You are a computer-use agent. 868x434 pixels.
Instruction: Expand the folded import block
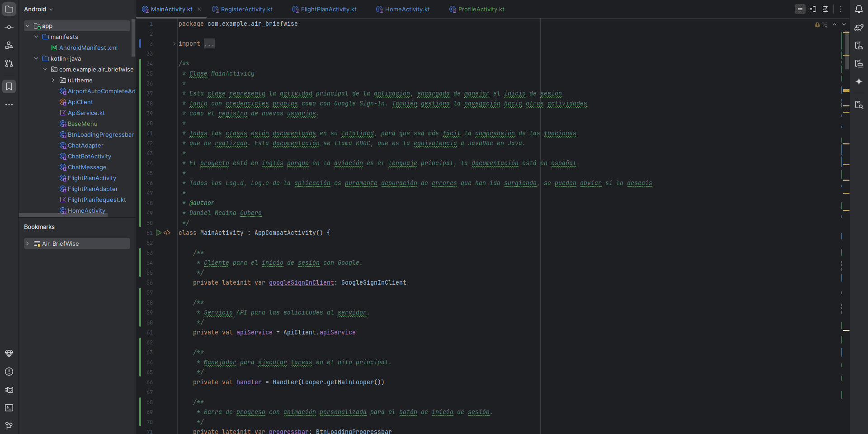(x=174, y=43)
